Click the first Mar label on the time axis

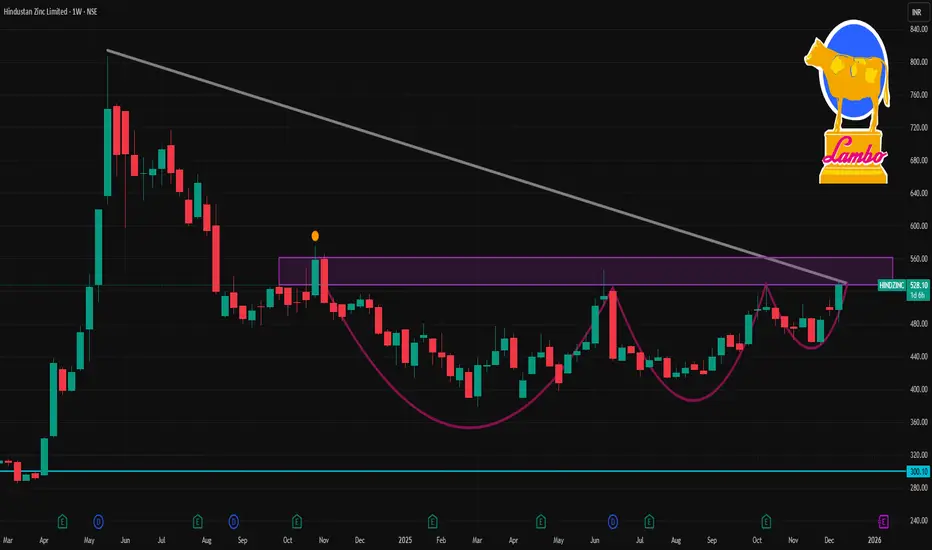point(8,540)
